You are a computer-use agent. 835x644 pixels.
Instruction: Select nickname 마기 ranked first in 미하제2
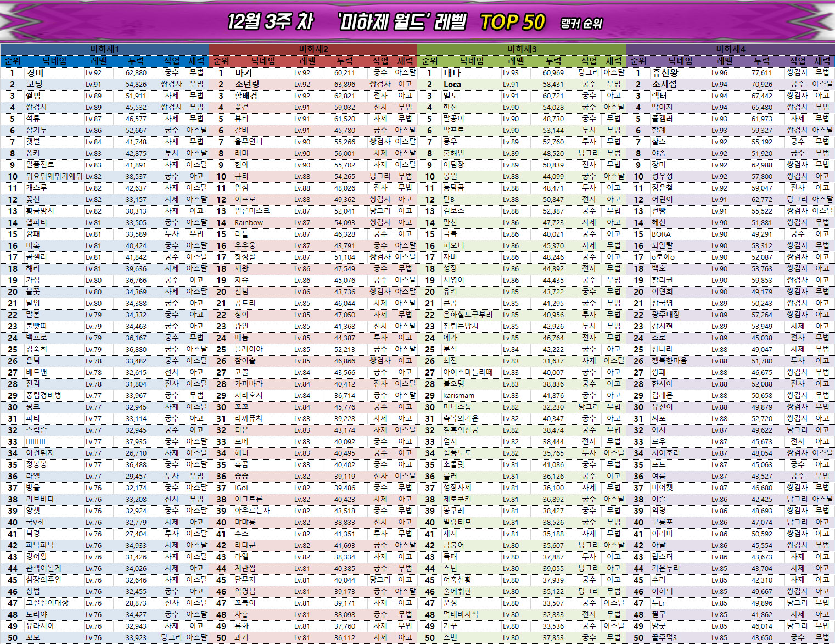pyautogui.click(x=243, y=72)
